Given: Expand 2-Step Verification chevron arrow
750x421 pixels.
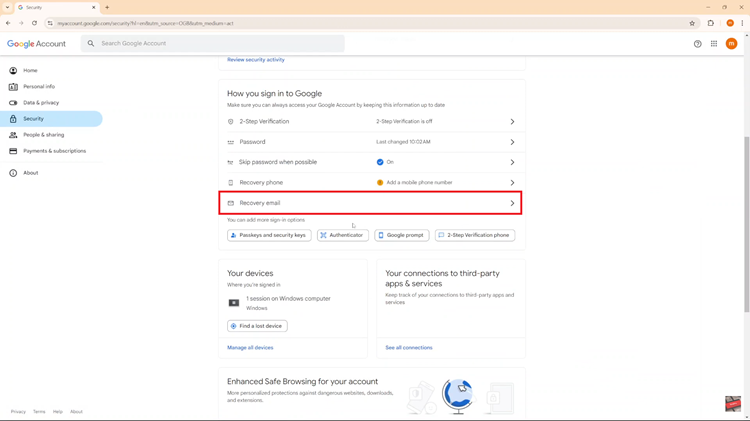Looking at the screenshot, I should point(512,122).
